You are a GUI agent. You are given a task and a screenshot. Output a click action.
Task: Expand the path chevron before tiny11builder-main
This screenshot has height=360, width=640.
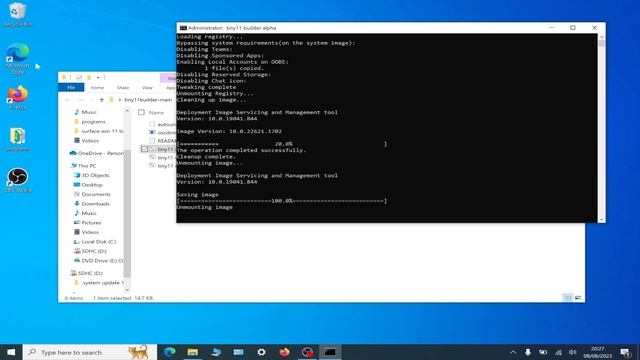point(120,100)
